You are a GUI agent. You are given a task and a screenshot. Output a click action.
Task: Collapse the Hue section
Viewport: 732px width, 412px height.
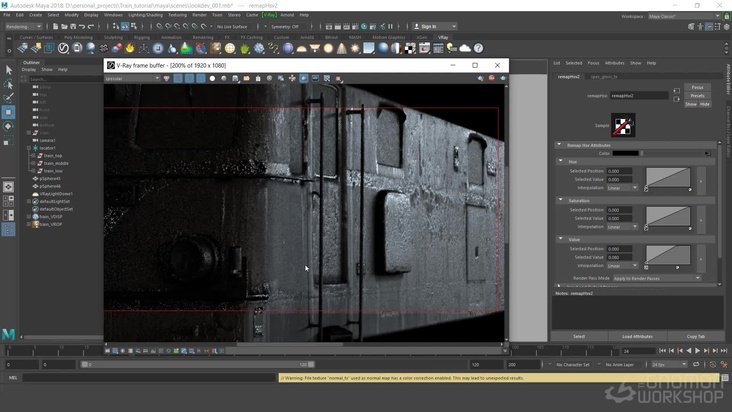[560, 161]
